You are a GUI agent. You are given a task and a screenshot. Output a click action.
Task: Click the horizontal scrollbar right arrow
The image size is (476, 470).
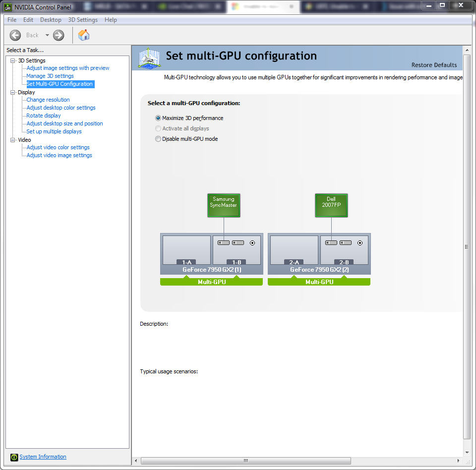[x=458, y=461]
